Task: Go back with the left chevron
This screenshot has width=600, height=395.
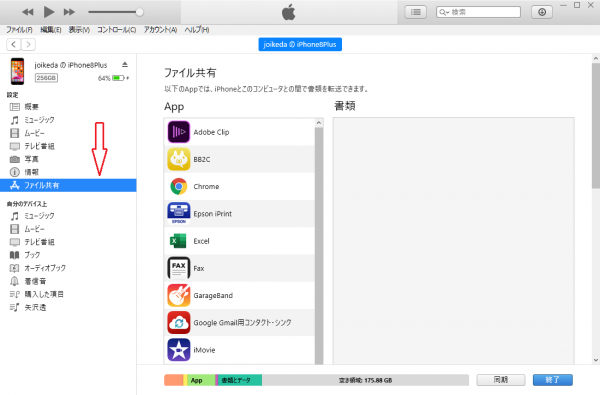Action: click(14, 45)
